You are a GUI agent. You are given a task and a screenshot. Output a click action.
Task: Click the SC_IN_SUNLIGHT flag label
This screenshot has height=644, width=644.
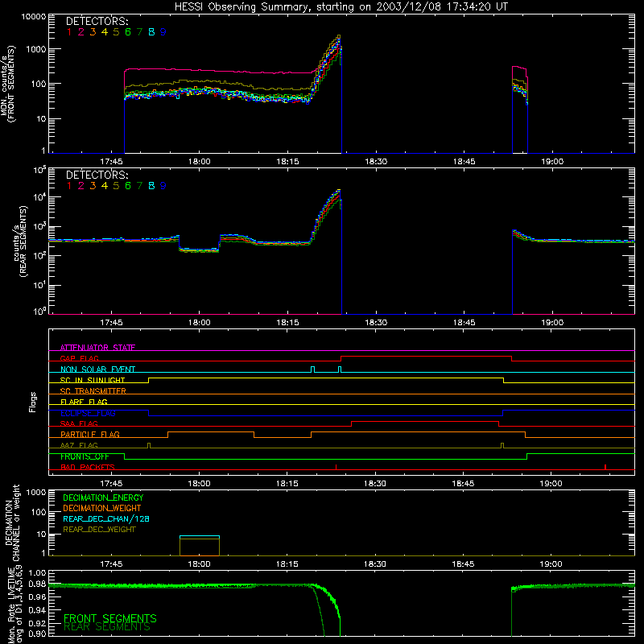click(x=93, y=380)
